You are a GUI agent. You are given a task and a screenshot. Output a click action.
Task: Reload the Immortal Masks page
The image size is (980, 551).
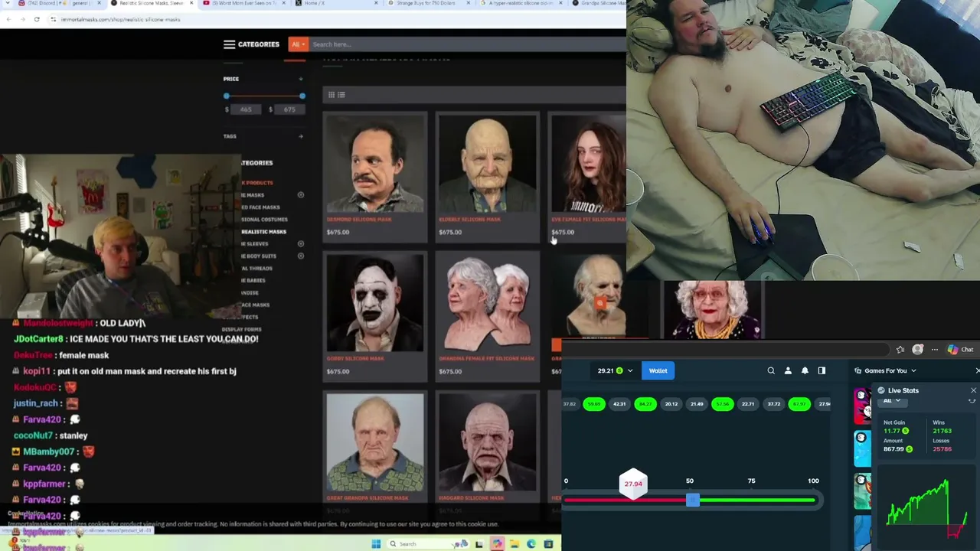point(37,19)
